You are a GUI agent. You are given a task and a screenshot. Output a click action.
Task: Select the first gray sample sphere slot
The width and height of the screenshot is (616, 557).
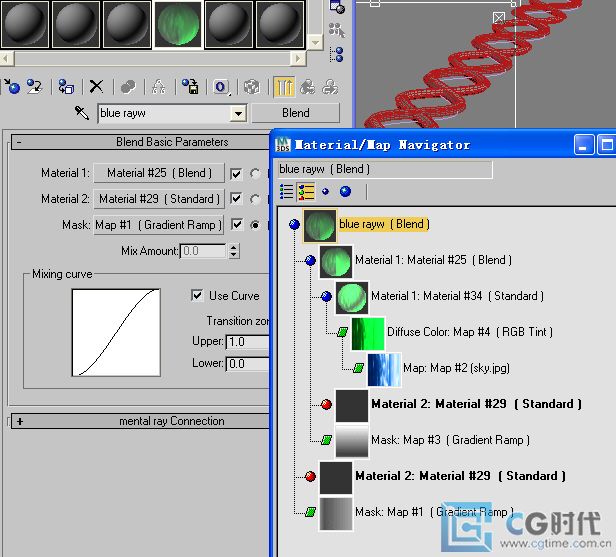[x=25, y=24]
